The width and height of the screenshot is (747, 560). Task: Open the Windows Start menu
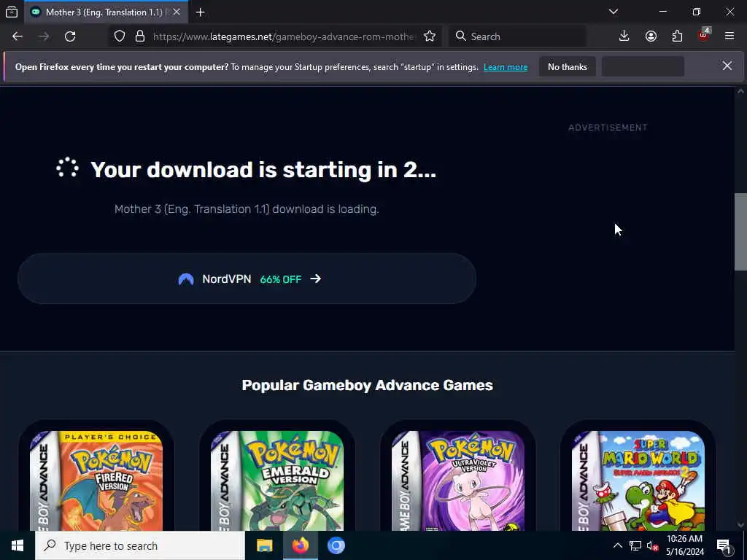(x=18, y=545)
